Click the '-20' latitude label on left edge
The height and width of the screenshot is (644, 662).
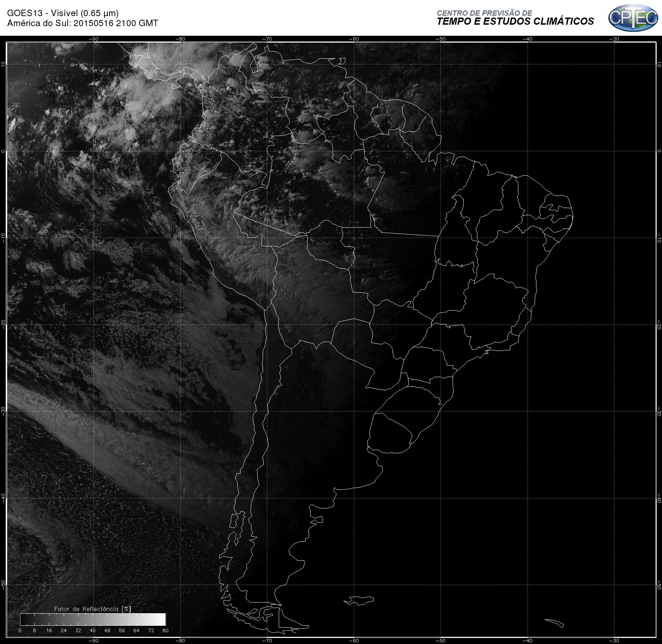pos(3,324)
